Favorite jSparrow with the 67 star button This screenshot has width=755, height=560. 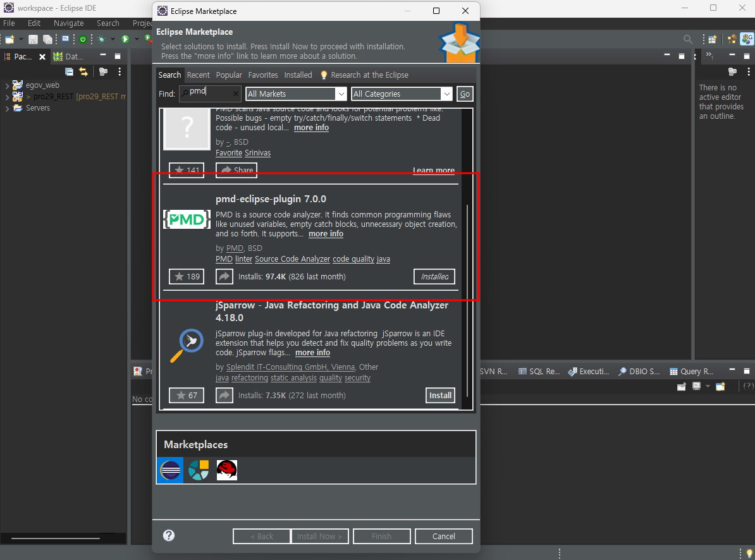click(187, 396)
